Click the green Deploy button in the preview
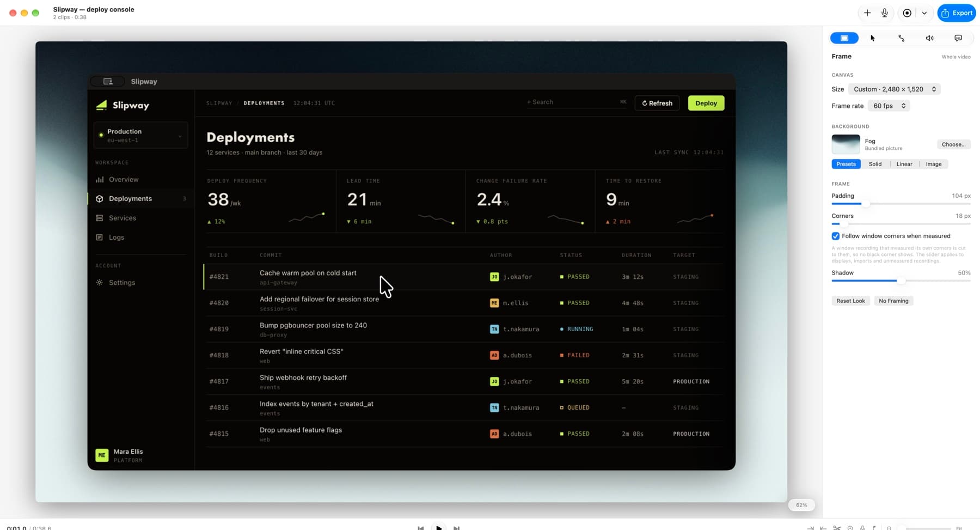Image resolution: width=980 pixels, height=530 pixels. (x=706, y=103)
